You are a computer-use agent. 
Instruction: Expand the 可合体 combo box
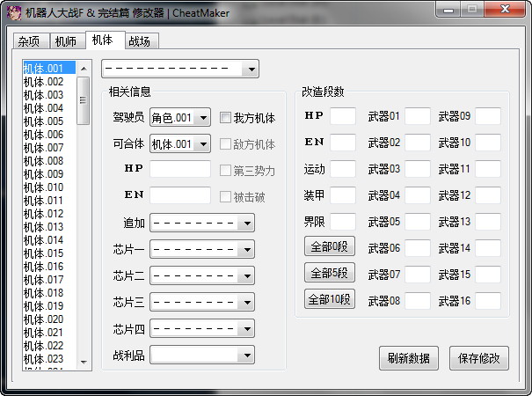coord(201,144)
